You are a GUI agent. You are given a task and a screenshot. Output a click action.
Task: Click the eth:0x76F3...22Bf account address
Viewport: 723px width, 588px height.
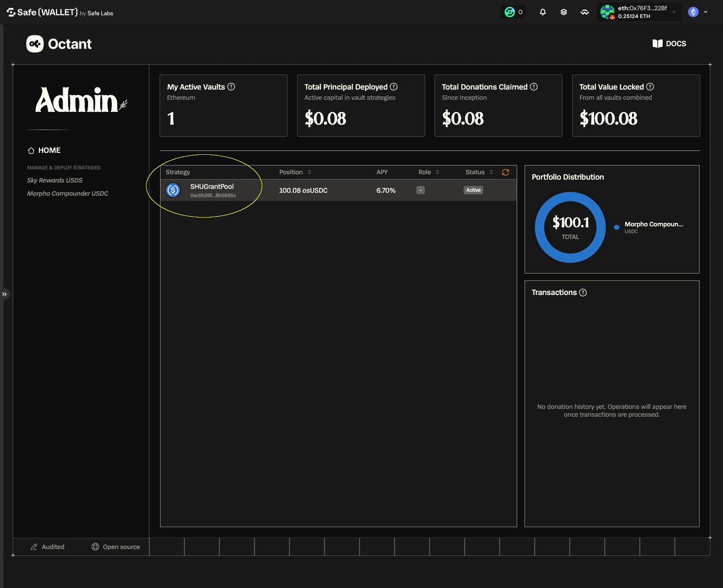(x=642, y=8)
